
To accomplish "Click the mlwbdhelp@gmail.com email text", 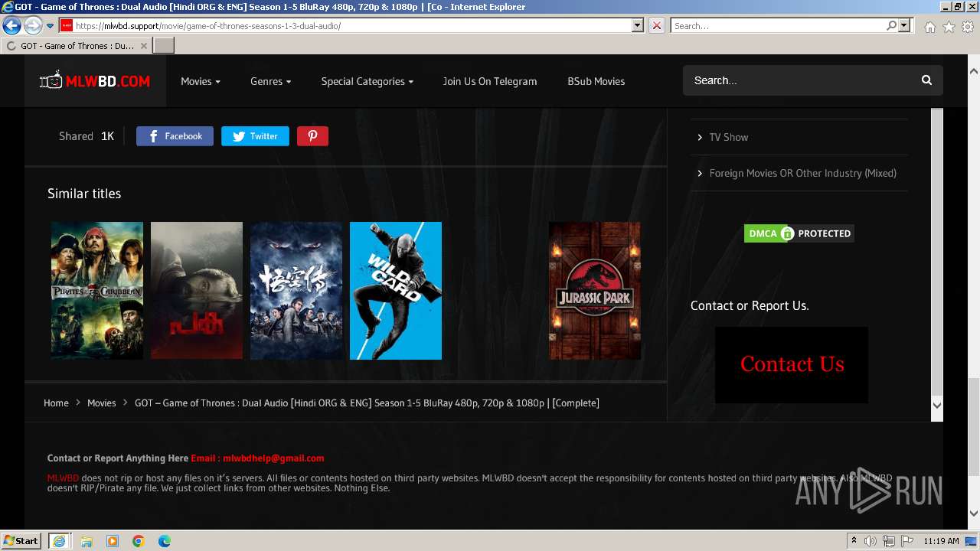I will click(273, 458).
